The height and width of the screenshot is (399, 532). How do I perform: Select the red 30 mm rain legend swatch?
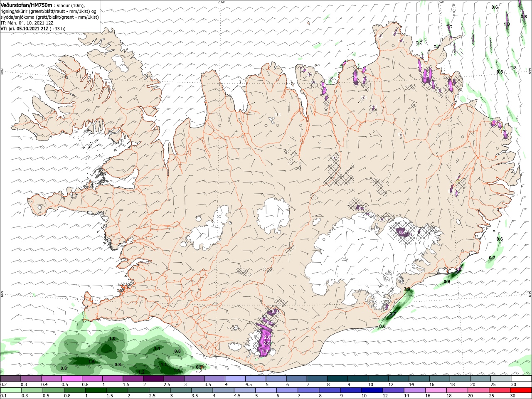pos(521,390)
